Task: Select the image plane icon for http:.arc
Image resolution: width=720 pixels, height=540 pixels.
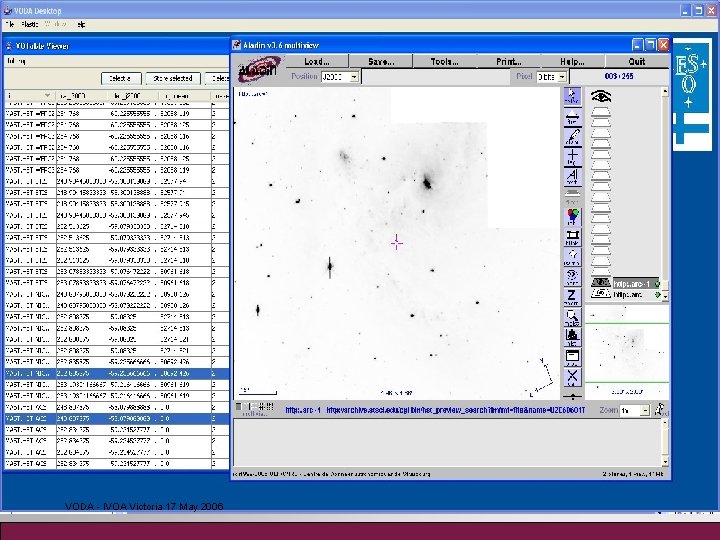Action: tap(601, 293)
